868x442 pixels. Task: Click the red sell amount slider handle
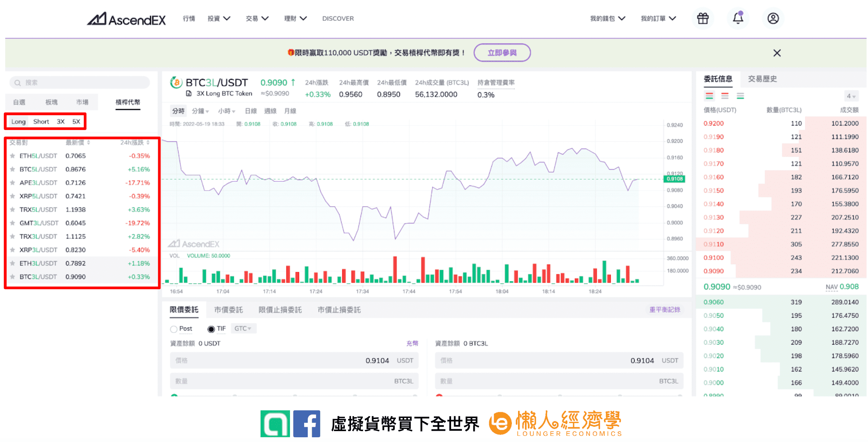click(439, 395)
